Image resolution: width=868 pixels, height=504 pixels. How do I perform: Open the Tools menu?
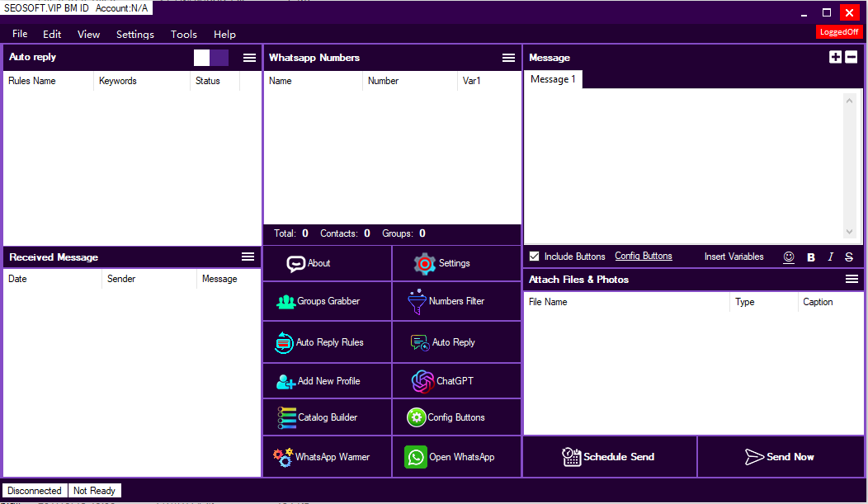coord(184,34)
